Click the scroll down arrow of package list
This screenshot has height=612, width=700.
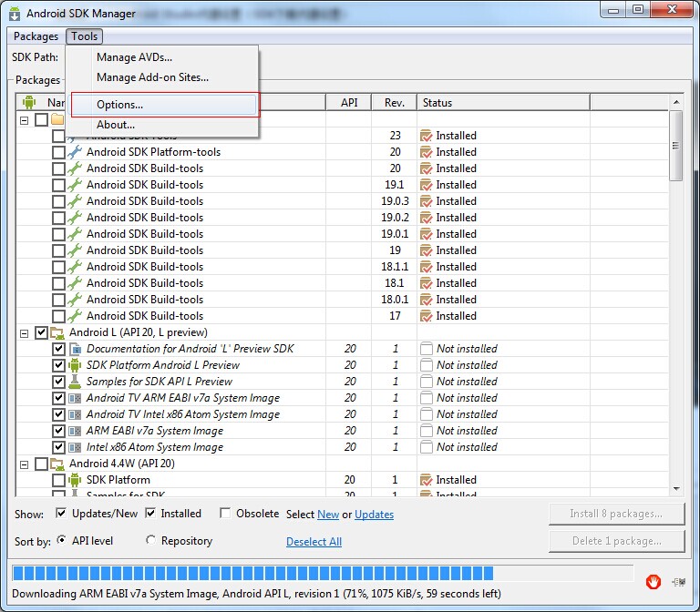tap(676, 489)
